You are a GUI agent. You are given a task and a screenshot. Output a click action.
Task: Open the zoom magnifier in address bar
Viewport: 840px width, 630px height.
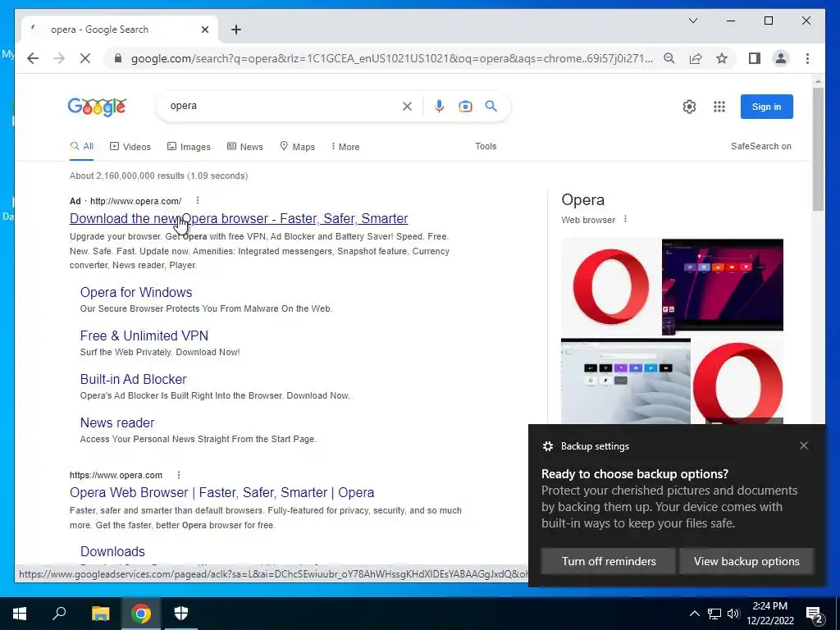[x=669, y=58]
